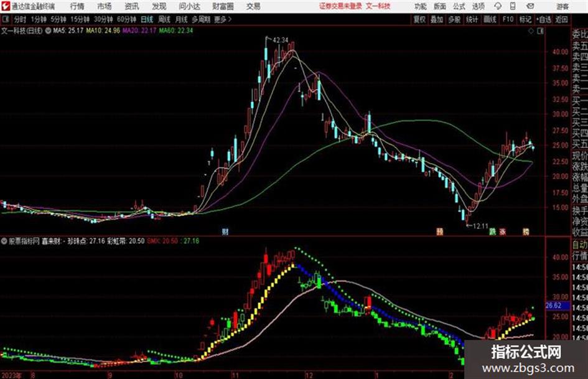588x379 pixels.
Task: Toggle the left panel icon before 分时
Action: tap(6, 19)
